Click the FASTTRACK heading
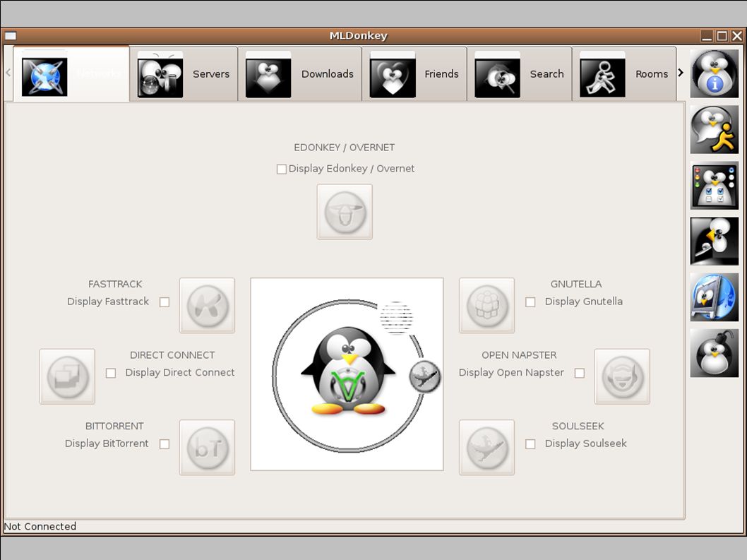This screenshot has width=747, height=560. click(x=115, y=284)
